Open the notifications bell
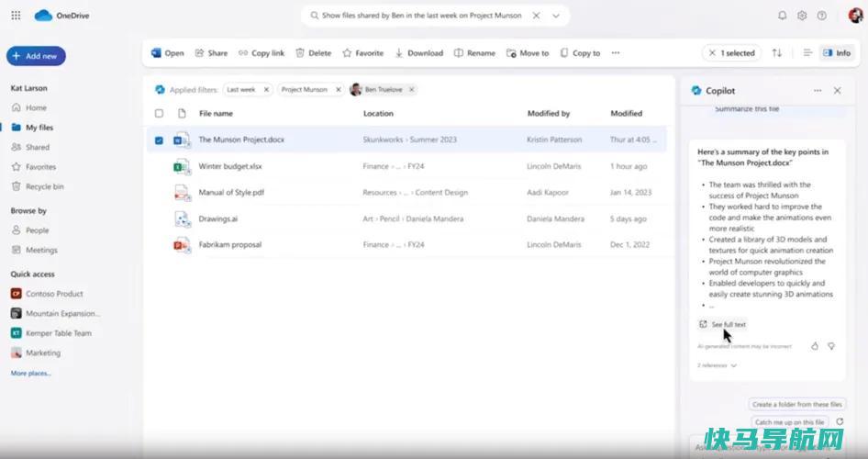868x459 pixels. (x=782, y=16)
